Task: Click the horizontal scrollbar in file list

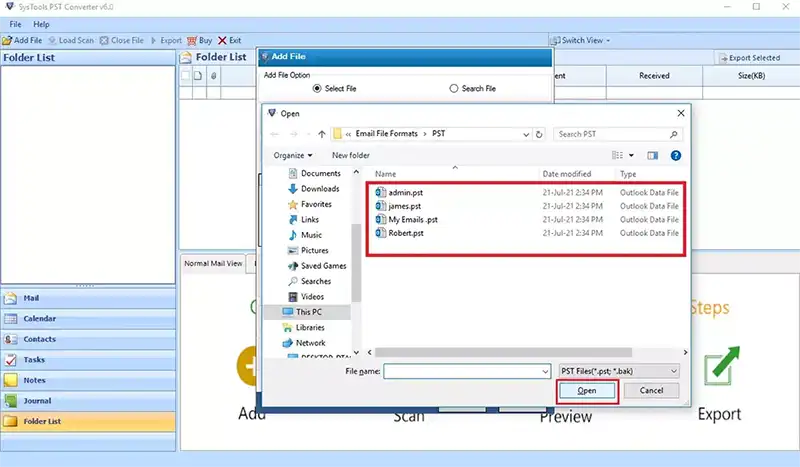Action: coord(503,353)
